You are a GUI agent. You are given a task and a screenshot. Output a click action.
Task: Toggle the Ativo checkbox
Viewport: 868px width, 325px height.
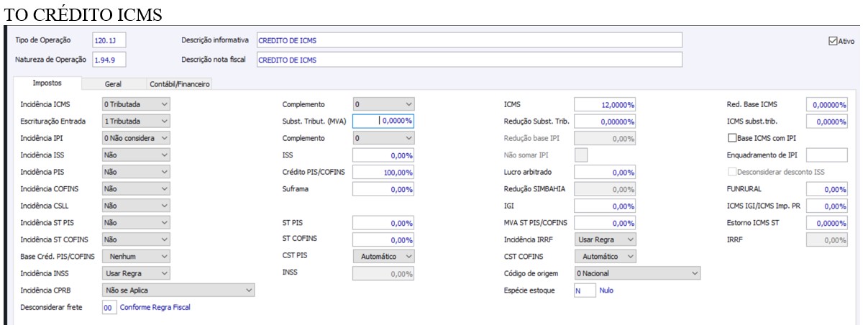coord(833,42)
